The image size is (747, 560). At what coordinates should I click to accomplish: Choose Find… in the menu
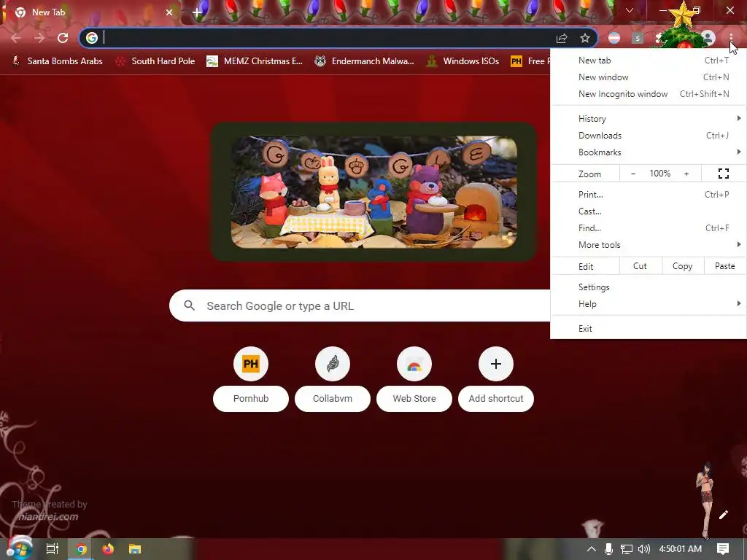[x=649, y=228]
